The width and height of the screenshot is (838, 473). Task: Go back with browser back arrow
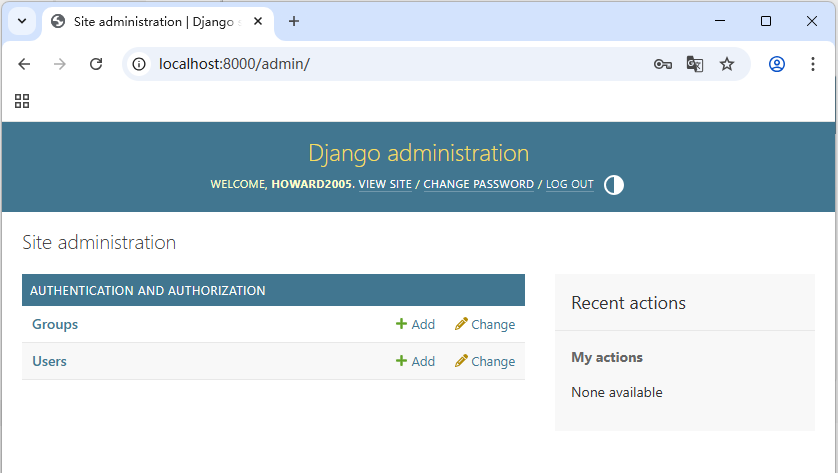tap(24, 64)
